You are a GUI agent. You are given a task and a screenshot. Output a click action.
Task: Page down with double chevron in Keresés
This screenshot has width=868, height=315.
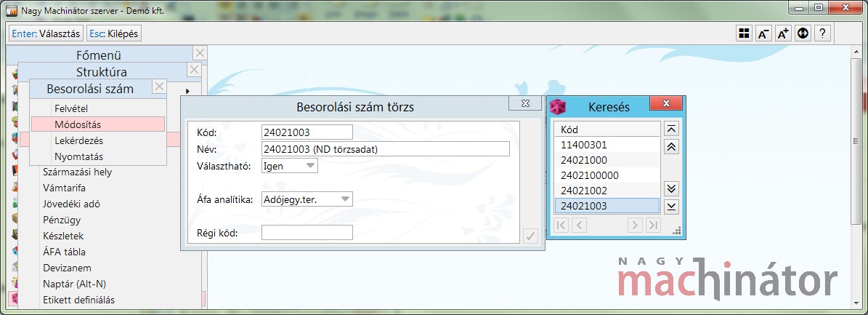tap(671, 188)
